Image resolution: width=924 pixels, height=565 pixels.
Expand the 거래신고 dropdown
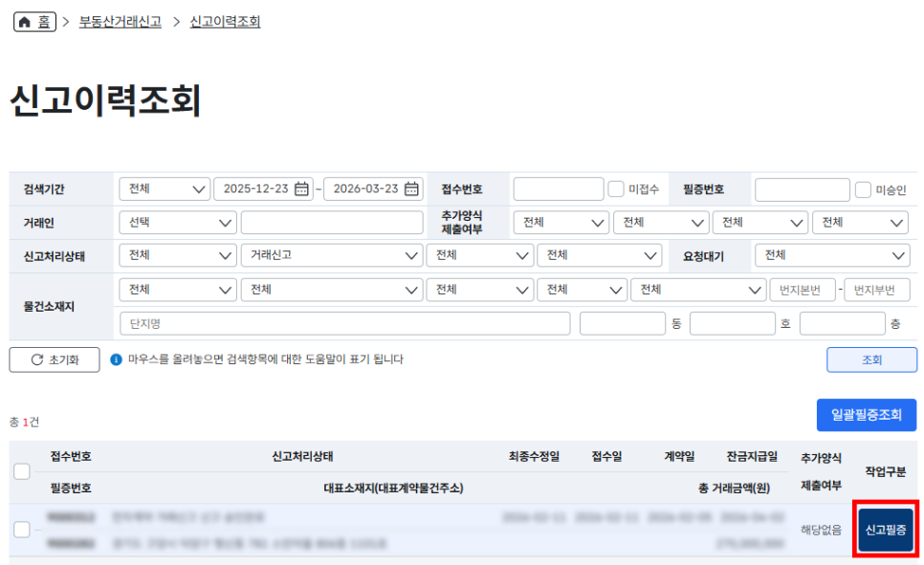[331, 255]
